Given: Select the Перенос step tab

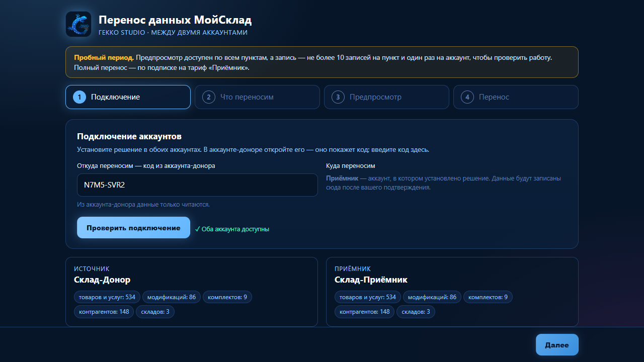Looking at the screenshot, I should 516,97.
